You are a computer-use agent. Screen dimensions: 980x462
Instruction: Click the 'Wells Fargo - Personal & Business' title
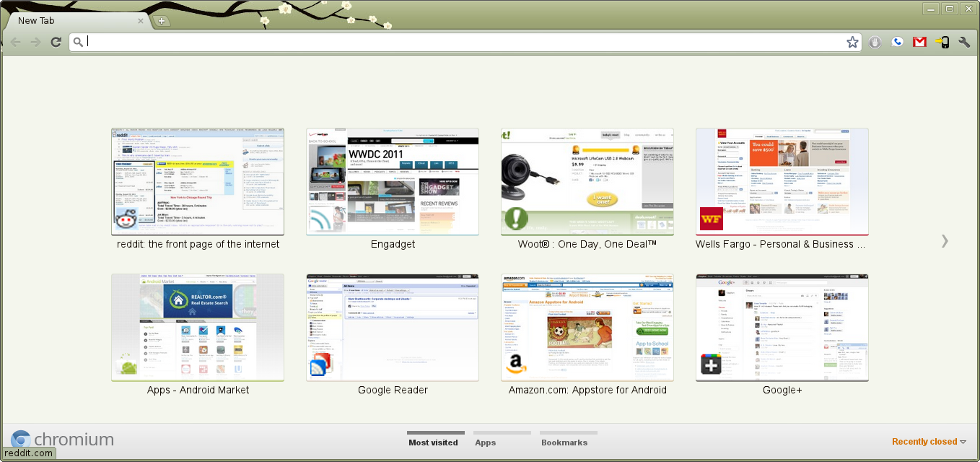[780, 244]
